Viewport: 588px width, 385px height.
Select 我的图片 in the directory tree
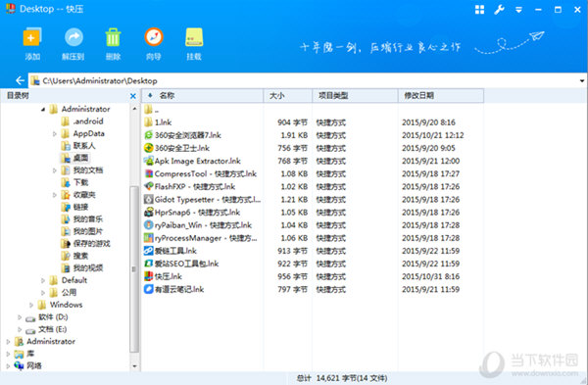pos(88,231)
